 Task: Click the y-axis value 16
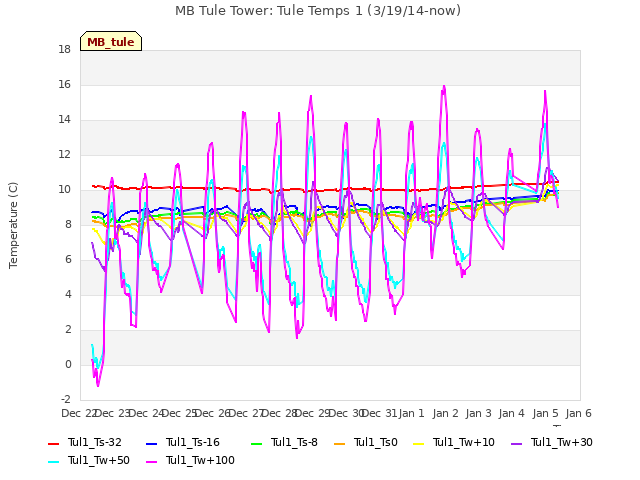click(64, 84)
